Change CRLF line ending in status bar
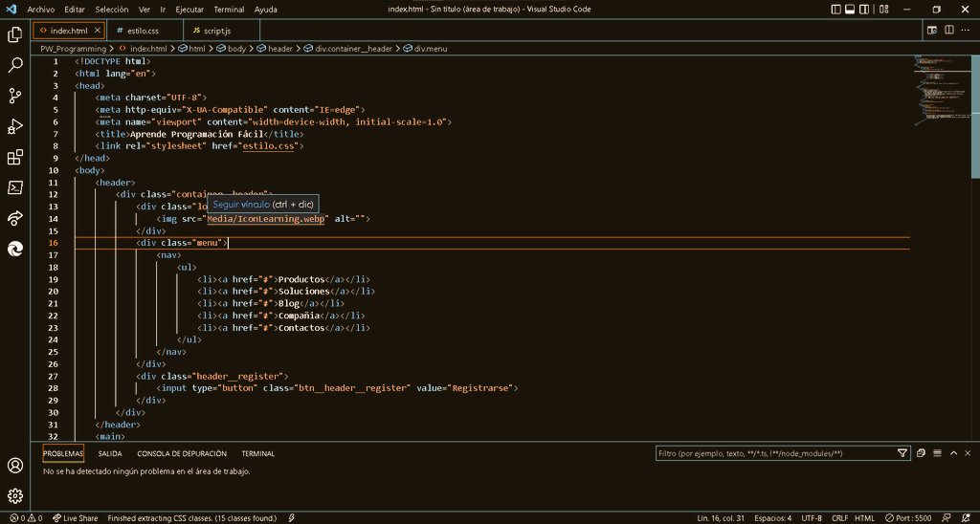Viewport: 980px width, 524px height. pyautogui.click(x=839, y=518)
